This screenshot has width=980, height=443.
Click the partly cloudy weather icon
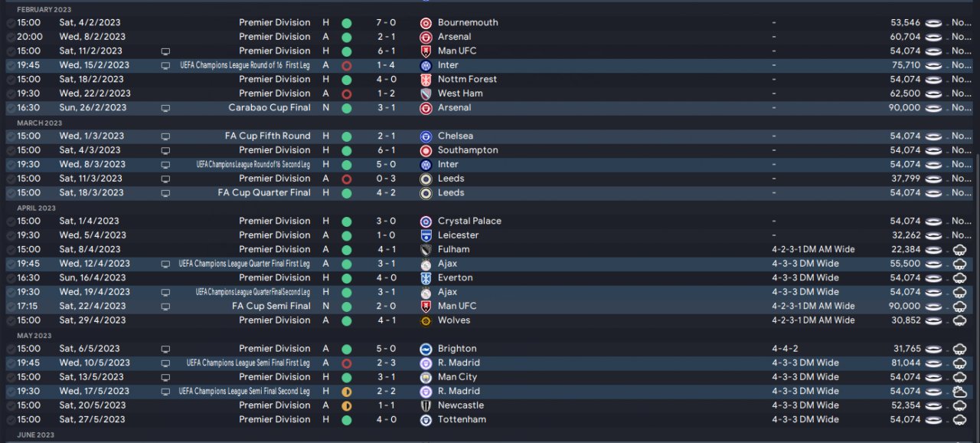click(959, 392)
